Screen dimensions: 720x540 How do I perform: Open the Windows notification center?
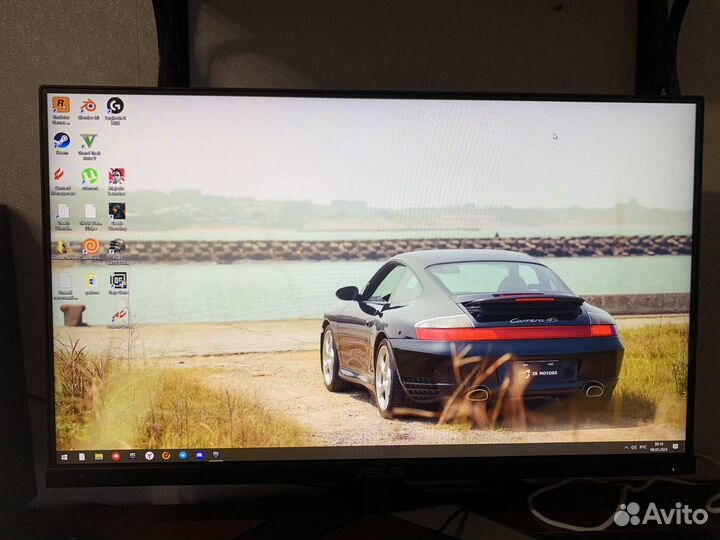pos(675,446)
